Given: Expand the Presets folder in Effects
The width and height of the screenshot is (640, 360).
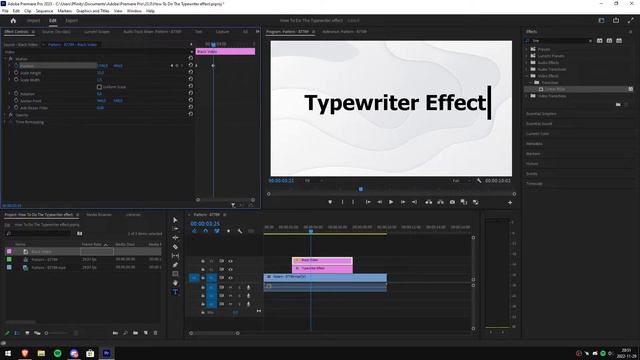Looking at the screenshot, I should point(527,49).
